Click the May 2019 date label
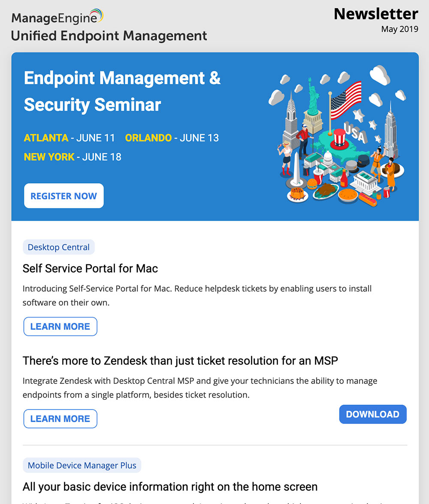429x504 pixels. (400, 29)
